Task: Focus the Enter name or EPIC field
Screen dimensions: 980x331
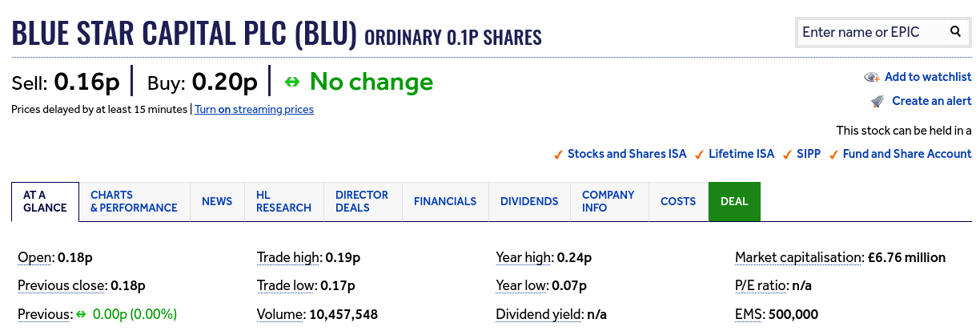Action: point(872,32)
